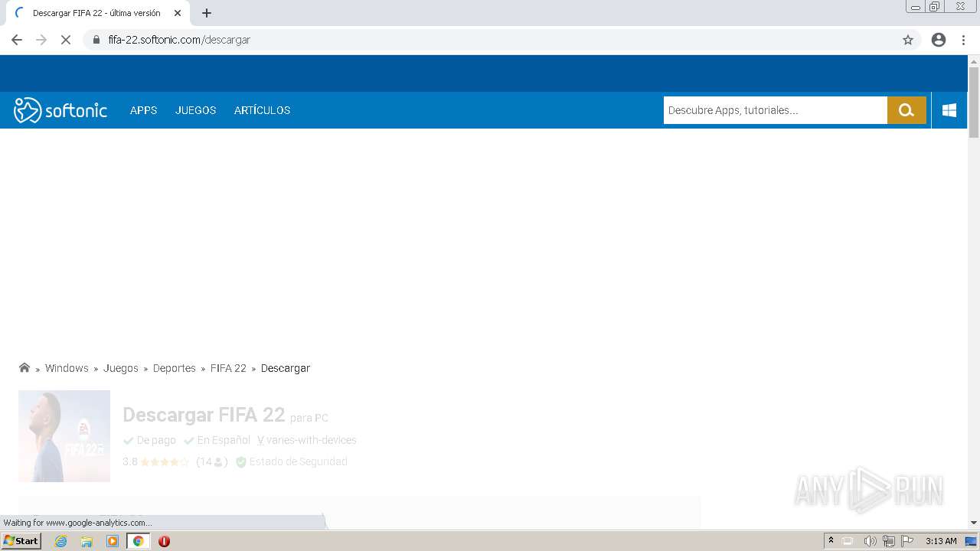Screen dimensions: 980x551
Task: Click the Descargar breadcrumb text
Action: 286,368
